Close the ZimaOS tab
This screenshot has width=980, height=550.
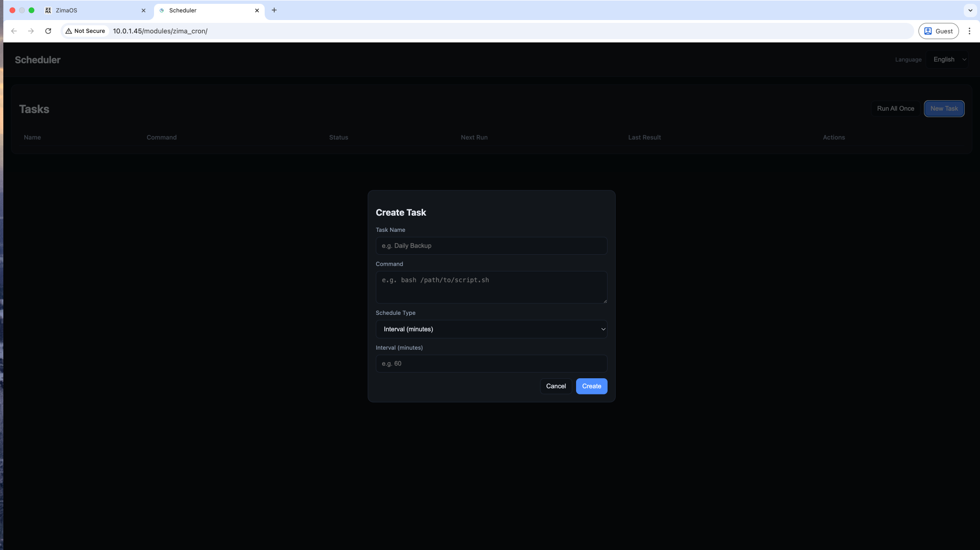[144, 10]
